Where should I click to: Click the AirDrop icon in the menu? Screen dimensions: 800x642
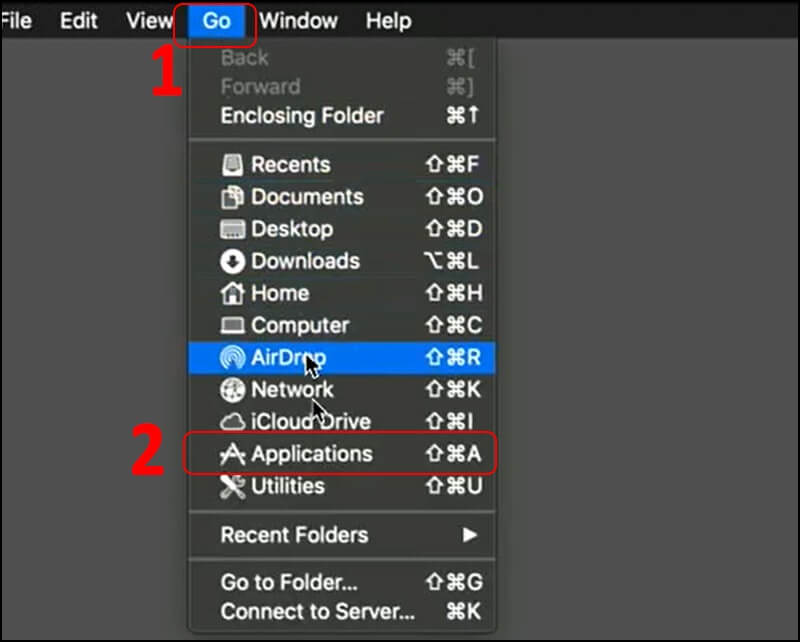(232, 357)
